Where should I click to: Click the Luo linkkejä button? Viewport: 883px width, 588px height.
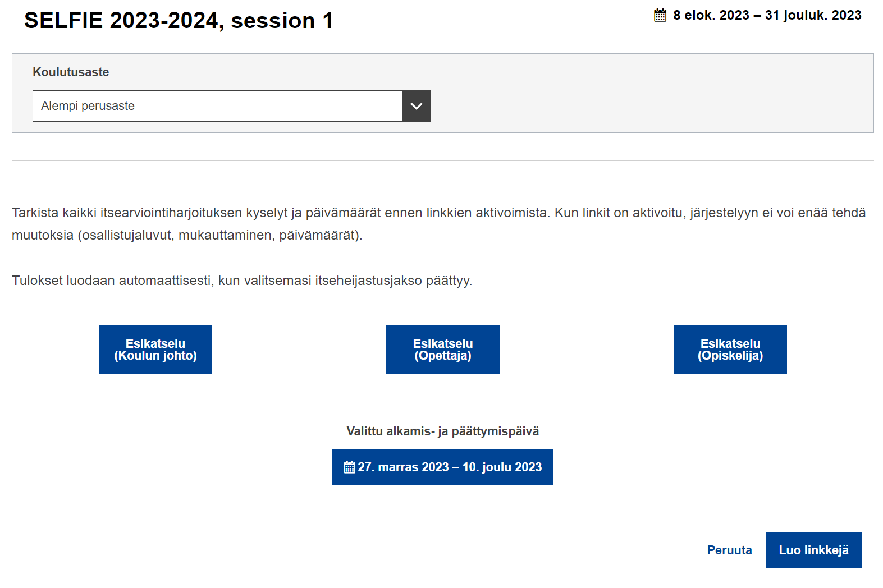click(x=814, y=550)
